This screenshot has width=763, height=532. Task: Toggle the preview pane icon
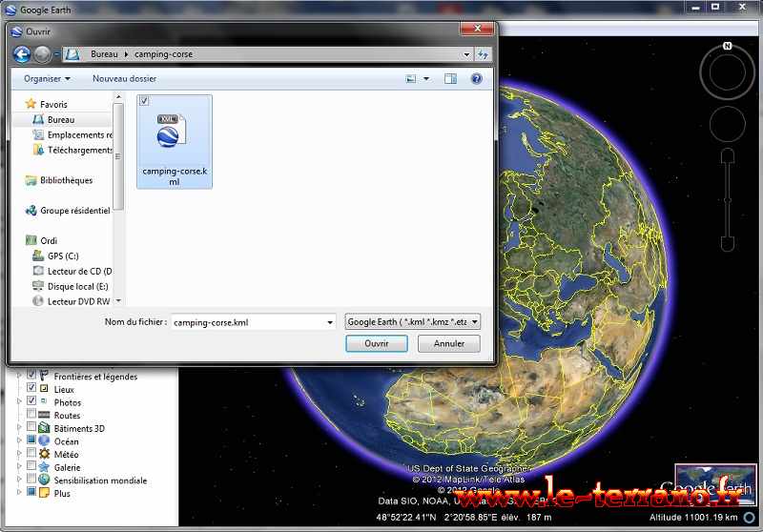pyautogui.click(x=450, y=79)
